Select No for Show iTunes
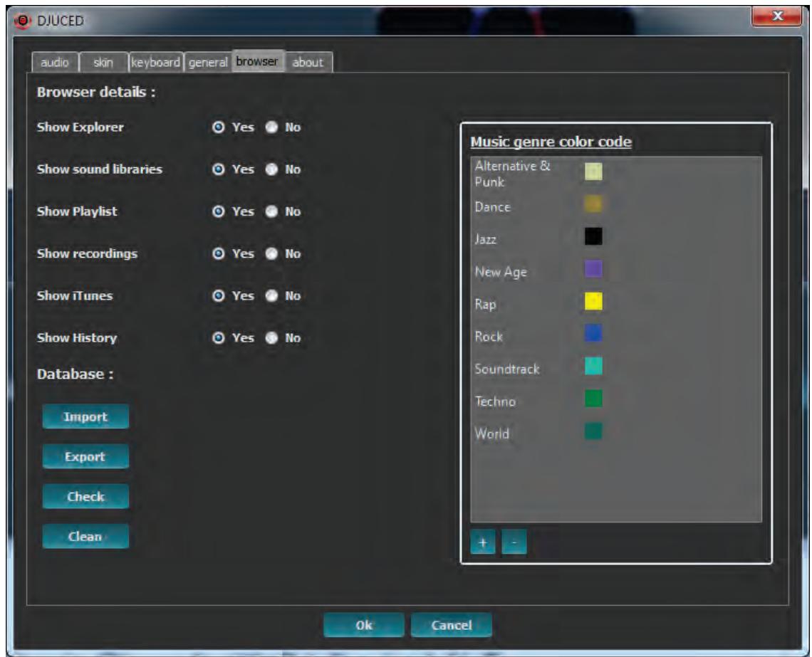This screenshot has height=657, width=812. point(271,296)
